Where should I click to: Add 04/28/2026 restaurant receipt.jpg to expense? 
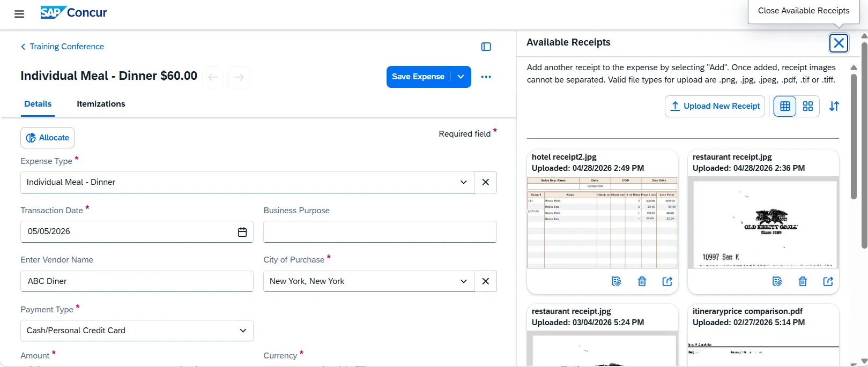coord(777,281)
